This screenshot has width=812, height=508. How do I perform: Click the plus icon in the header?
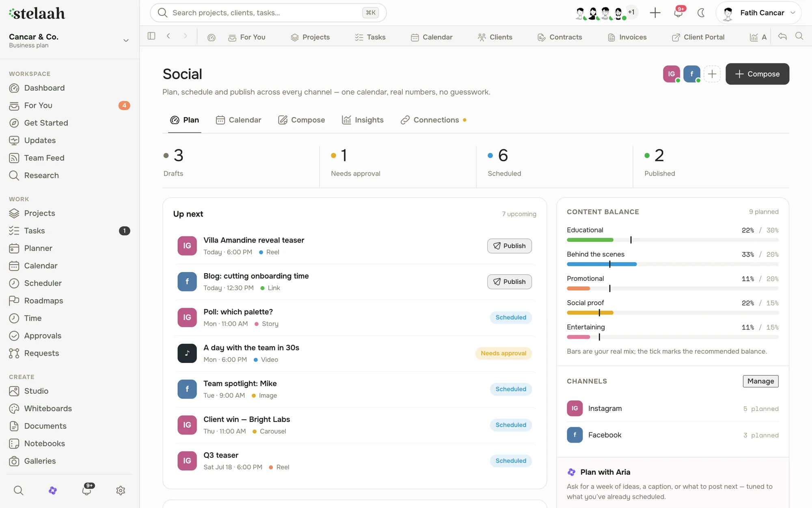click(655, 13)
